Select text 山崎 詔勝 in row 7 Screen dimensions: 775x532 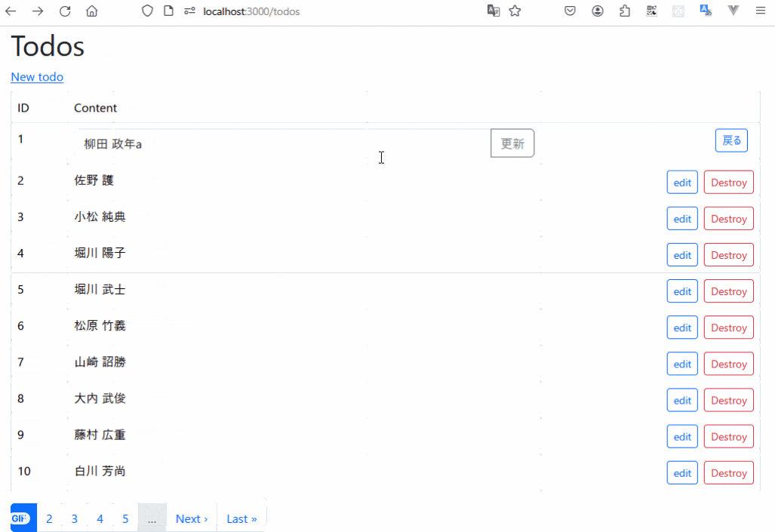click(x=100, y=362)
